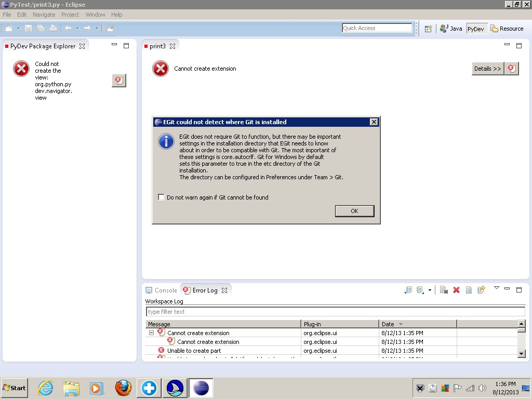Minimize the Error Log panel
Screen dimensions: 532x399
507,288
